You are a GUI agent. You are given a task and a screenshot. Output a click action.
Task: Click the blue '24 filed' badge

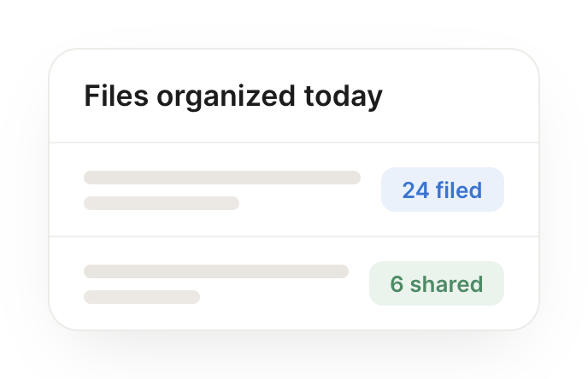(x=443, y=189)
